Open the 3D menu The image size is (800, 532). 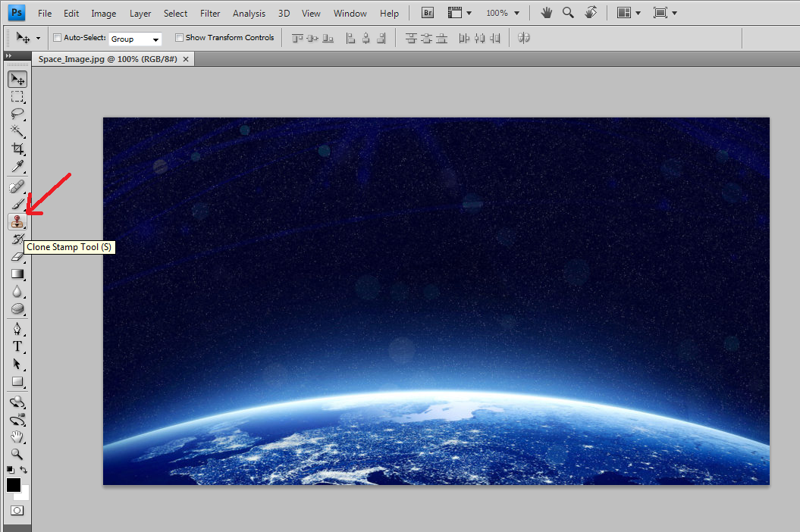point(284,13)
